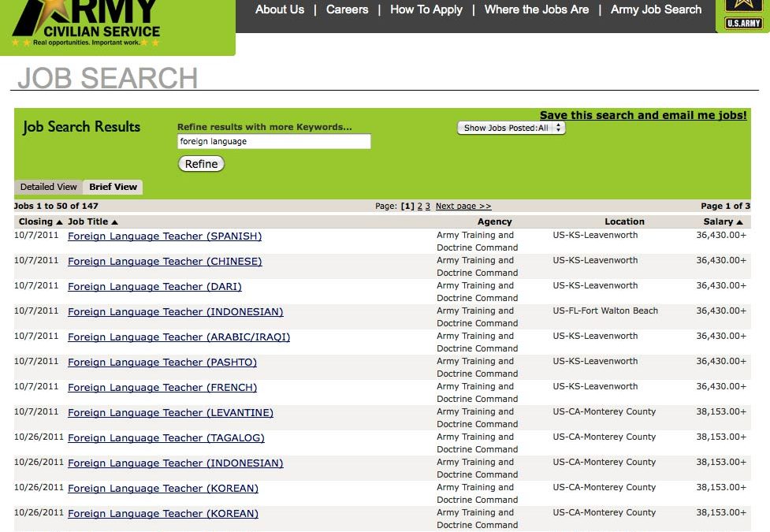Click the 'US-FL-Fort Walton Beach' location cell

pyautogui.click(x=605, y=311)
